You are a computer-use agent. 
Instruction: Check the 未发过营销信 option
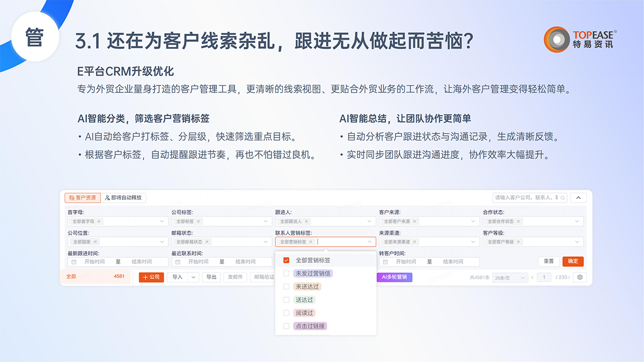(x=286, y=274)
